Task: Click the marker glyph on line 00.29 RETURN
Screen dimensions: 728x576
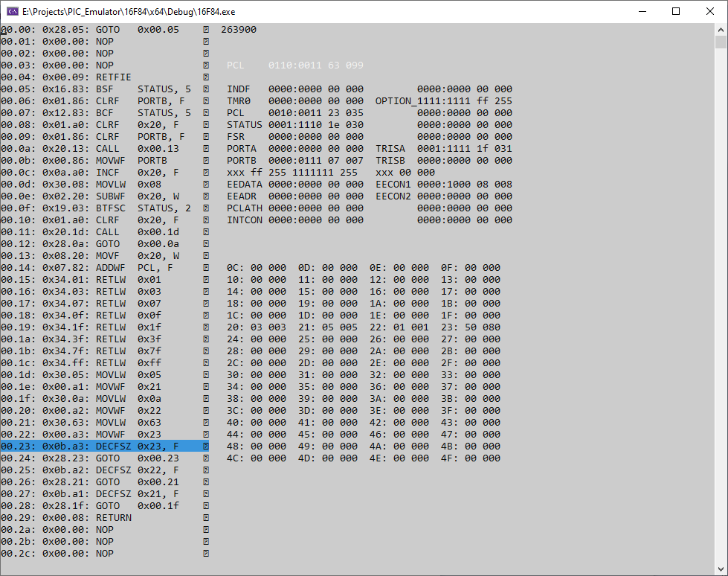Action: [x=206, y=518]
